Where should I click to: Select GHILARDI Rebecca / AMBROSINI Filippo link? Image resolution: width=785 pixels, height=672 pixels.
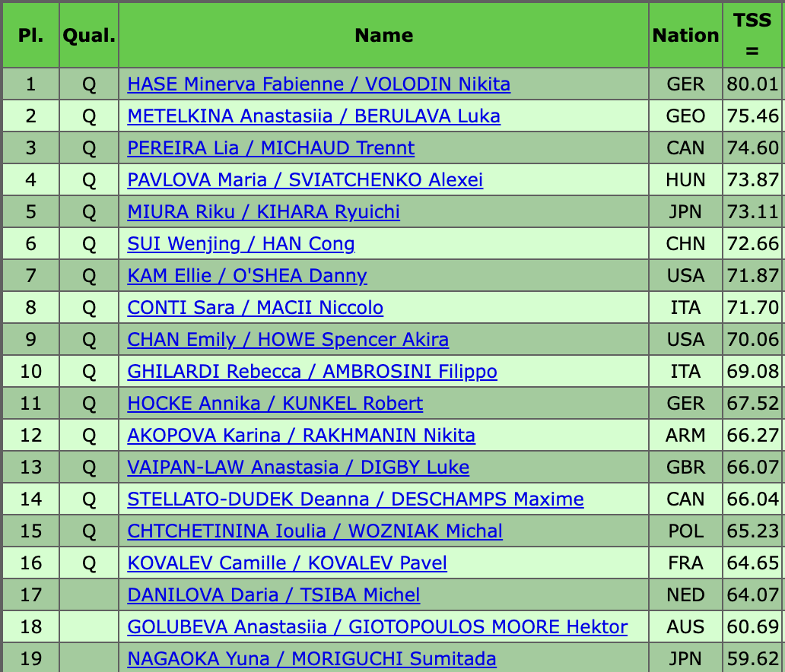(x=312, y=372)
